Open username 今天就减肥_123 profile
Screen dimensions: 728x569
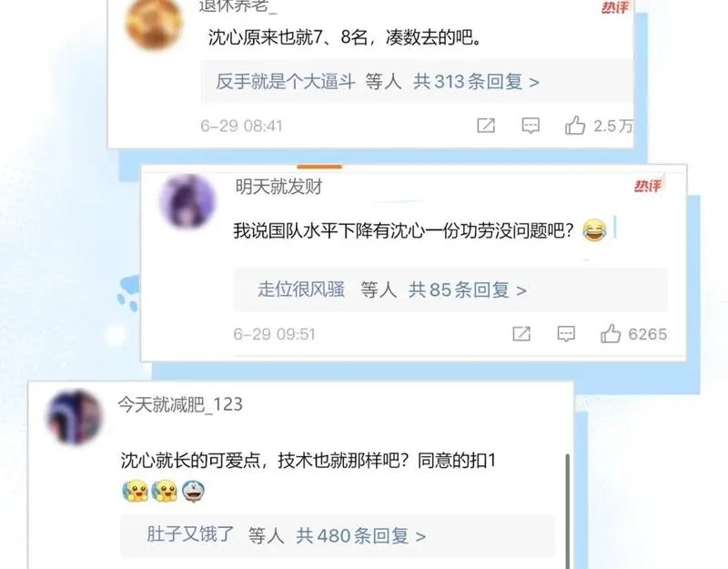[180, 404]
